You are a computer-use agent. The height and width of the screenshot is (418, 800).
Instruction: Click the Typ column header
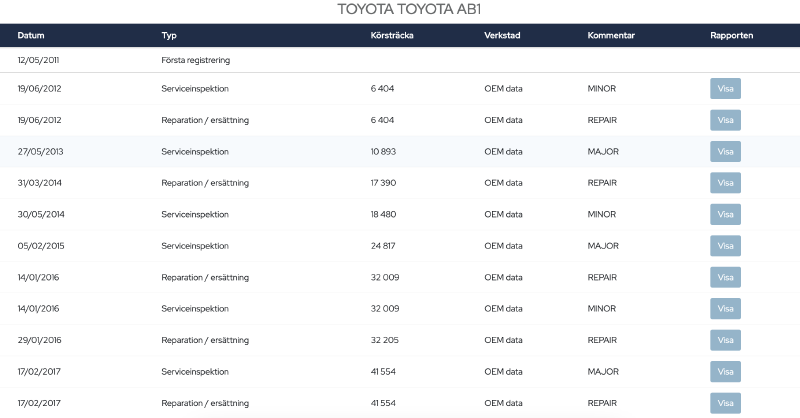click(x=169, y=35)
